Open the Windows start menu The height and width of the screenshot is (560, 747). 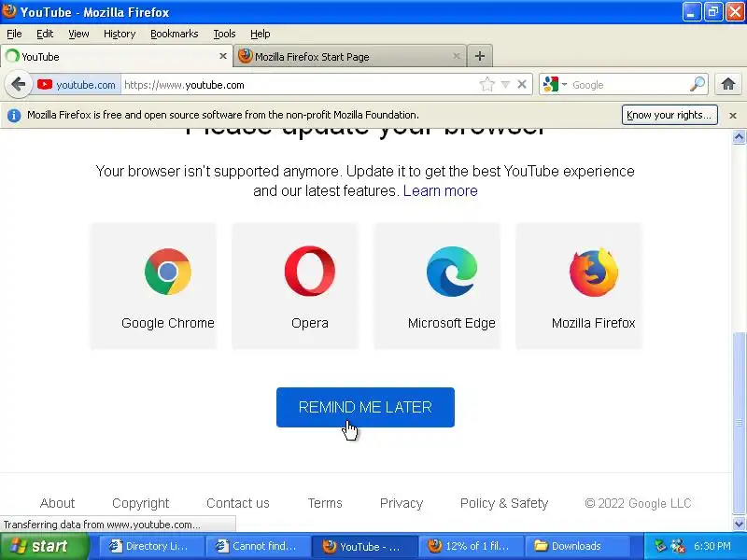tap(45, 546)
